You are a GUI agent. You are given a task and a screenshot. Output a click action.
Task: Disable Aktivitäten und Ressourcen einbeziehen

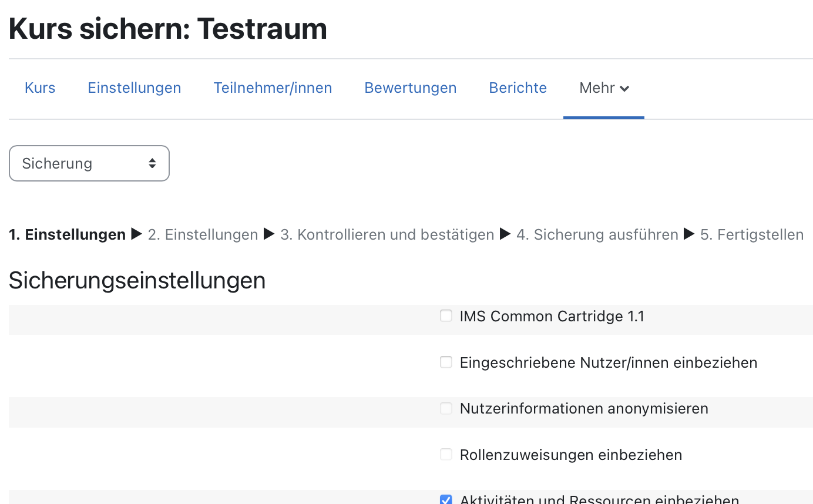pyautogui.click(x=446, y=500)
